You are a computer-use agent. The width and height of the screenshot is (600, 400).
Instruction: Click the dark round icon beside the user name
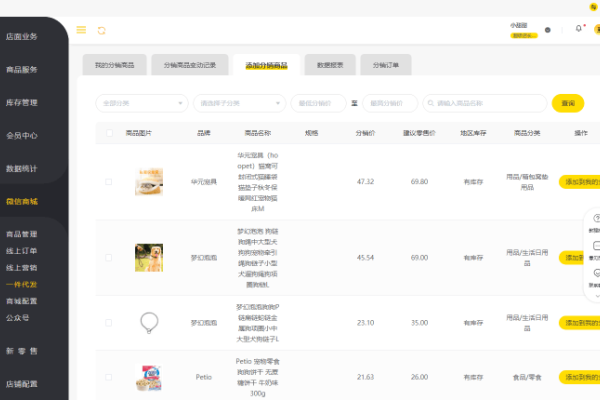click(x=548, y=30)
